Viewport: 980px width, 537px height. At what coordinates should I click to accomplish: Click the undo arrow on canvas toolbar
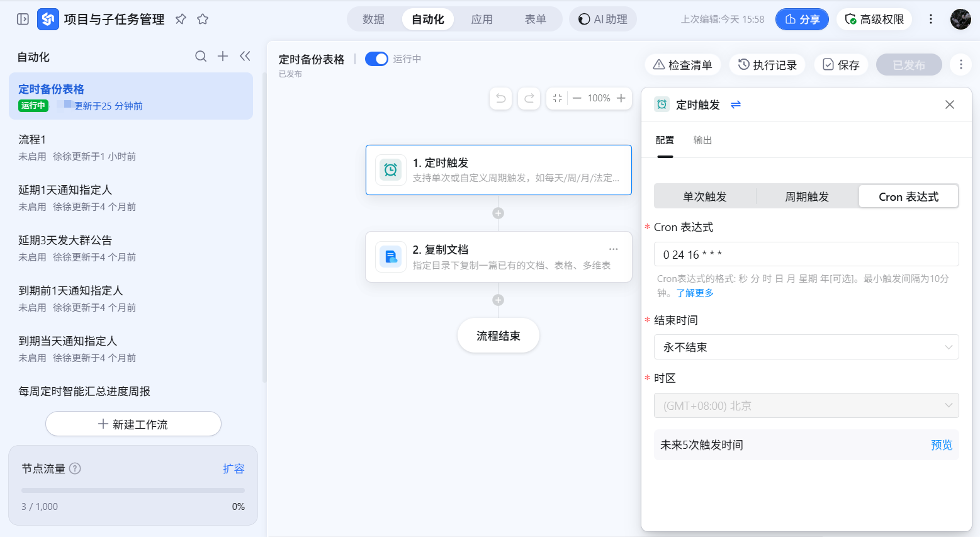pos(501,98)
